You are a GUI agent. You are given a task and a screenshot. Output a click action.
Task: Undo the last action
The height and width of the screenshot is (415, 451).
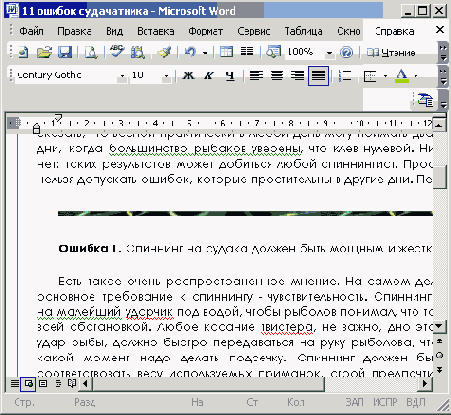point(190,52)
